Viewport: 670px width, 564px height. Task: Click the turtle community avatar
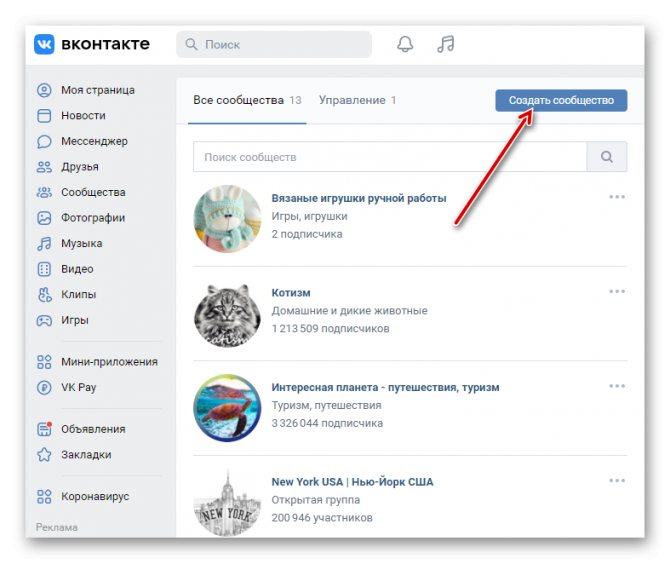click(227, 408)
